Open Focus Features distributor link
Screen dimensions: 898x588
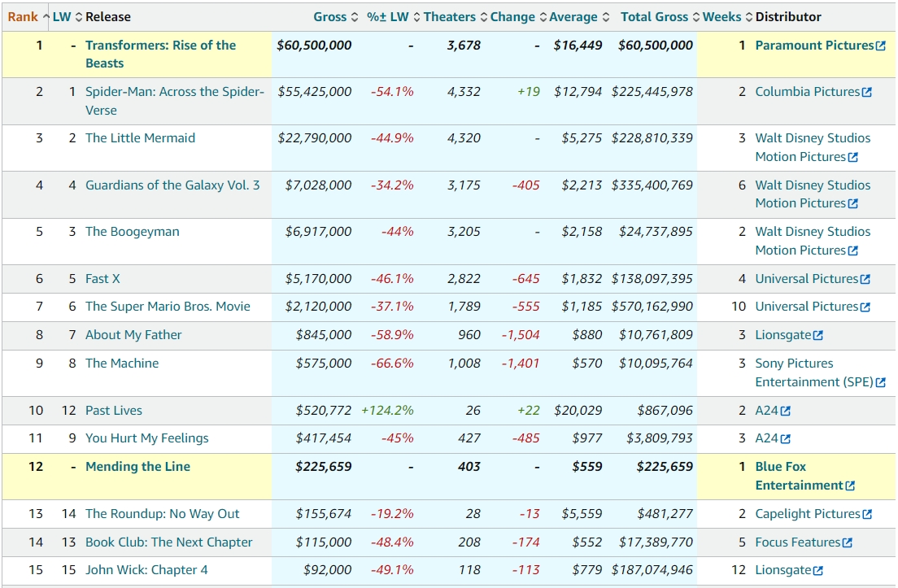798,542
